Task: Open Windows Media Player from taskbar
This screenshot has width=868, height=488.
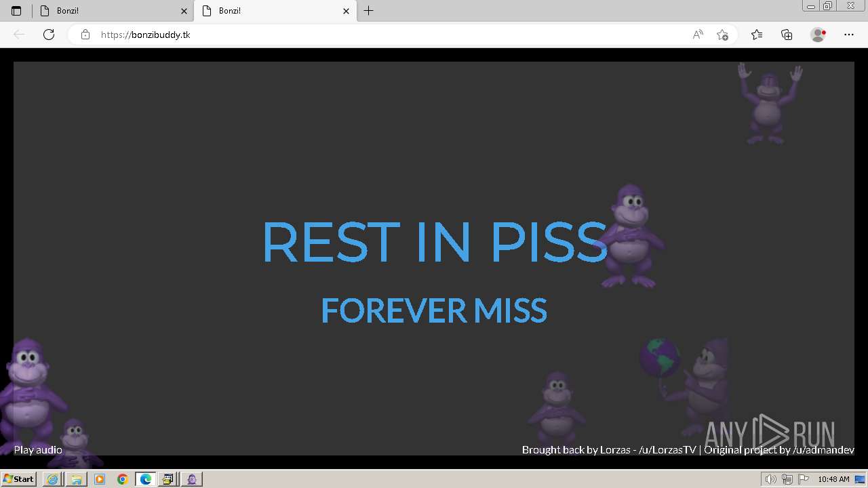Action: coord(100,479)
